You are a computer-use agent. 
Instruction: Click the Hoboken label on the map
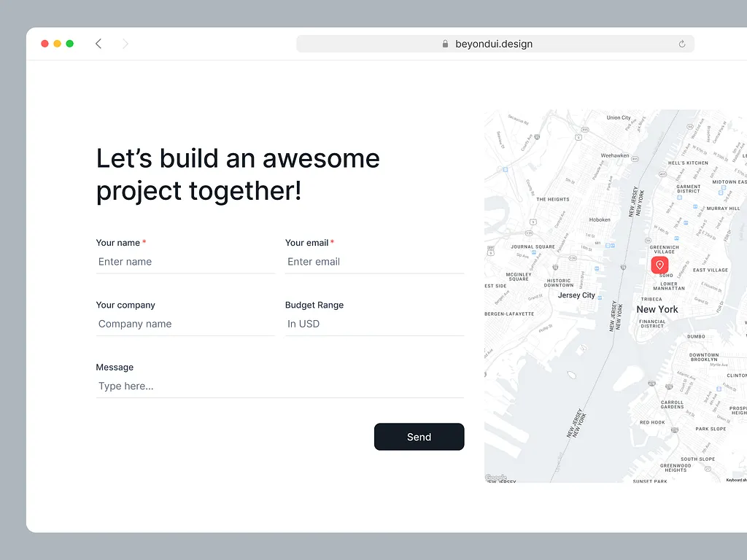600,219
